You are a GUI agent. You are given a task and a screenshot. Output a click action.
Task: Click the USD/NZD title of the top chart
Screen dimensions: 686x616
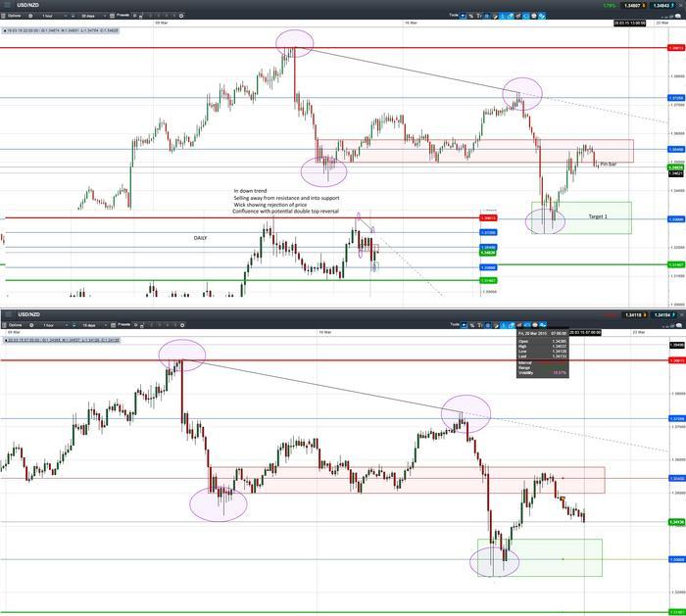pyautogui.click(x=28, y=5)
